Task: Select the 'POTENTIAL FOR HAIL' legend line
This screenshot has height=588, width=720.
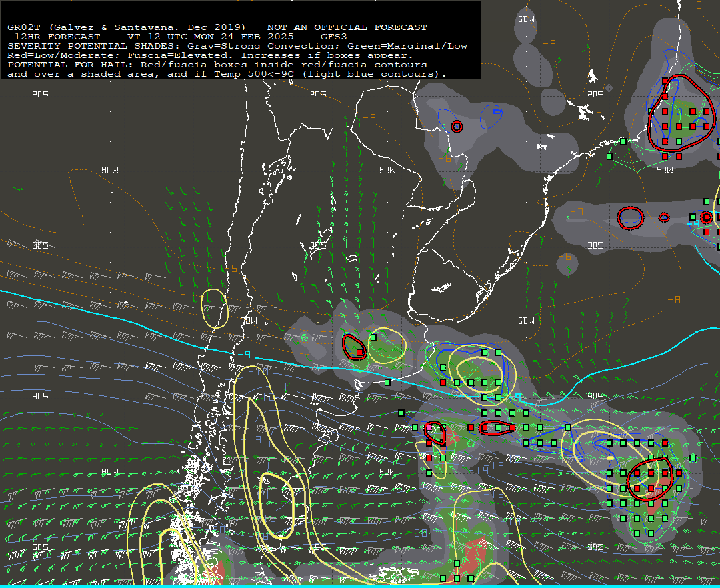Action: (217, 65)
